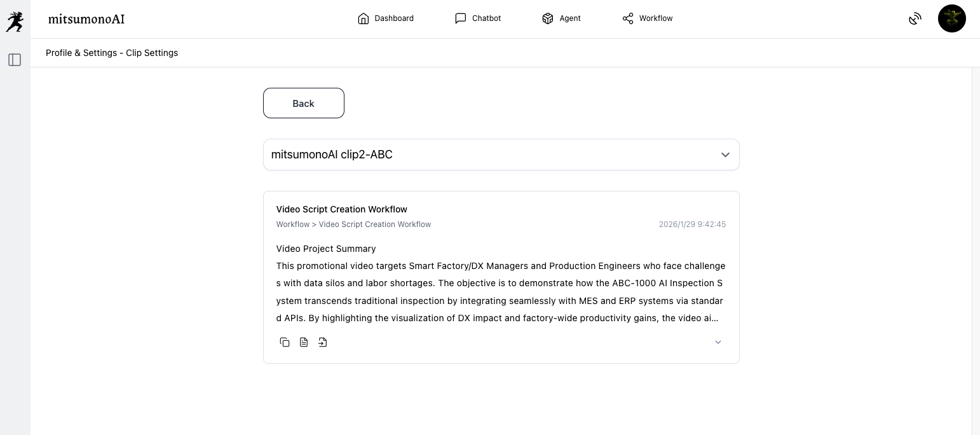Click the Workflow breadcrumb path on the card
980x435 pixels.
(353, 224)
